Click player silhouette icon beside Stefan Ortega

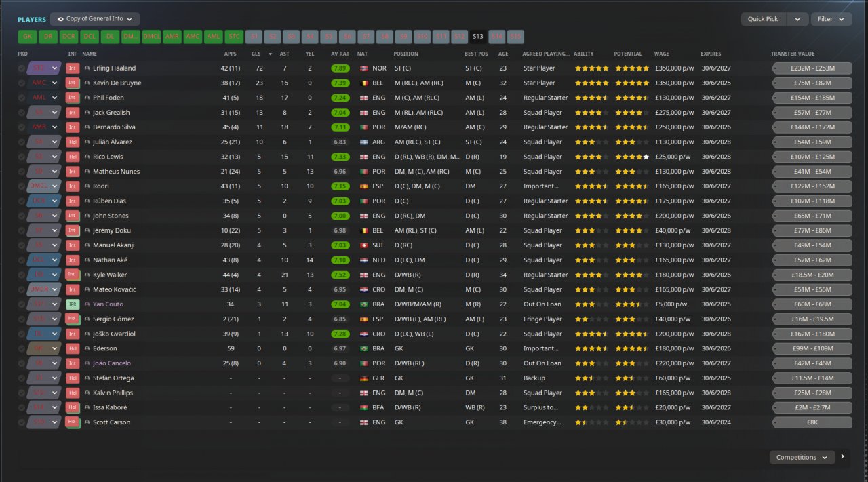[87, 378]
